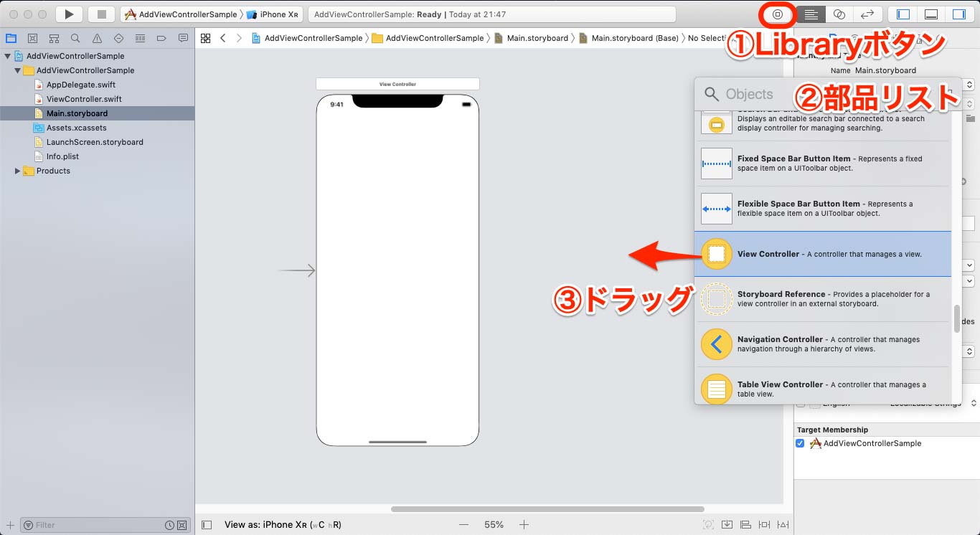The height and width of the screenshot is (535, 980).
Task: Select Storyboard Reference object
Action: pos(823,299)
